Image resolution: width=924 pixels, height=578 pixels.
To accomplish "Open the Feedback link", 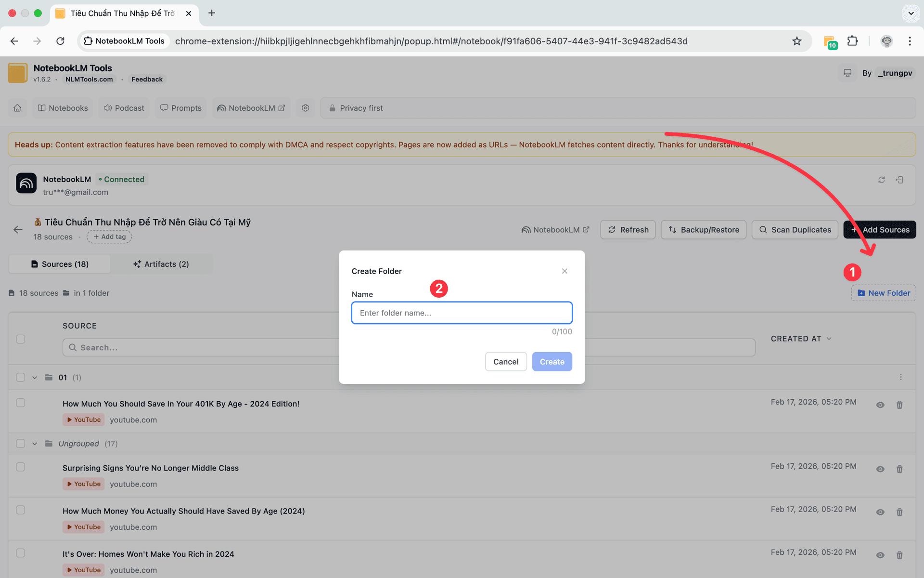I will pos(147,79).
